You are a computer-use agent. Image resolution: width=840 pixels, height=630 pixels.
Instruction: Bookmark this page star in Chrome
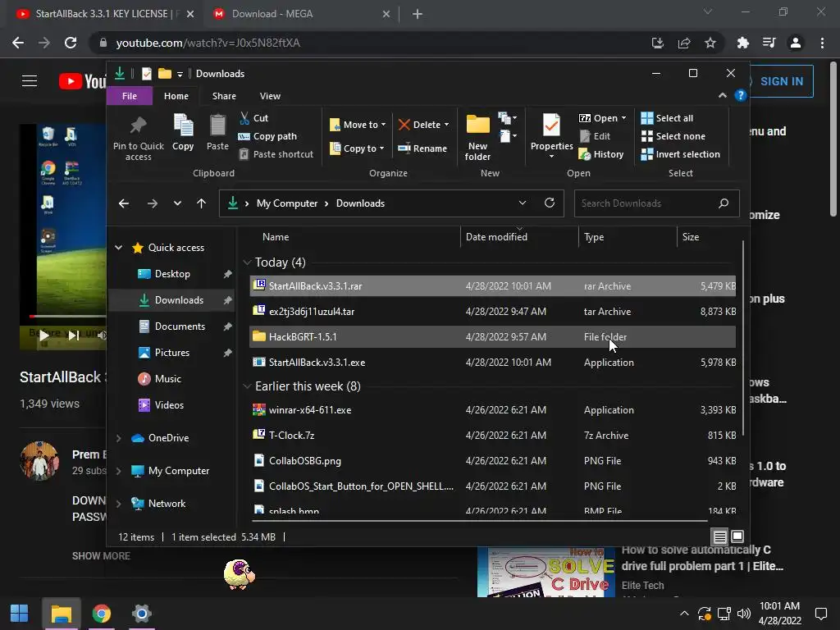coord(710,43)
